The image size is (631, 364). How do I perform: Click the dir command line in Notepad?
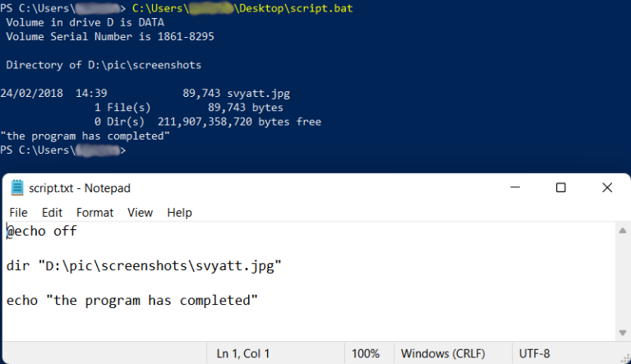(x=144, y=266)
